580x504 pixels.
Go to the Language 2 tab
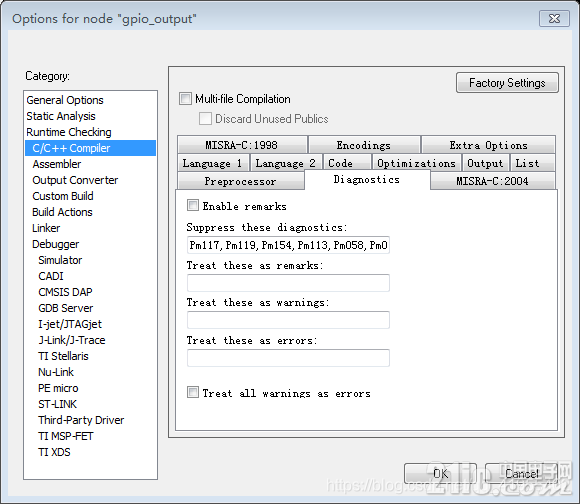(286, 163)
